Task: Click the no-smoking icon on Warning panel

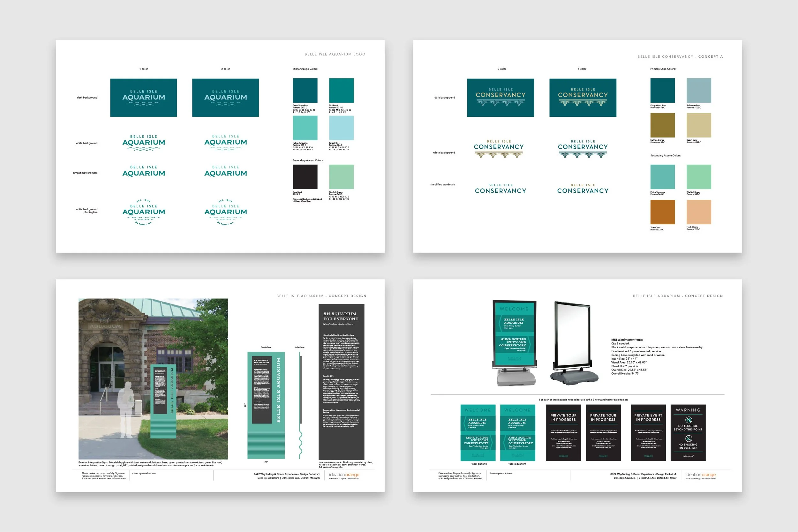Action: point(688,438)
